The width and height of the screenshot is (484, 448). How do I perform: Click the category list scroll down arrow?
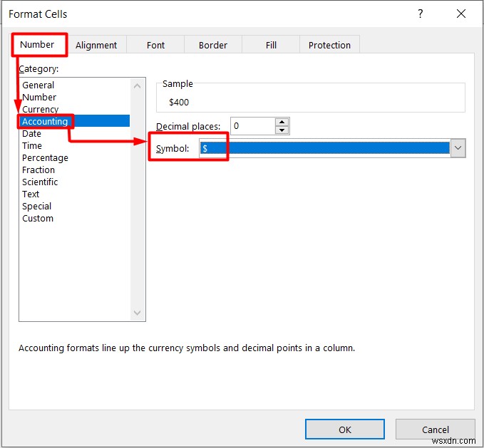tap(138, 313)
